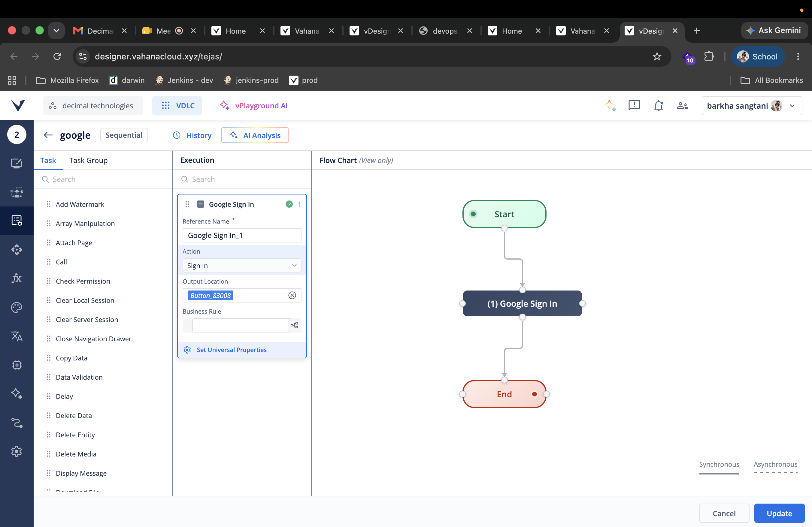Click the back arrow beside google

[x=48, y=135]
